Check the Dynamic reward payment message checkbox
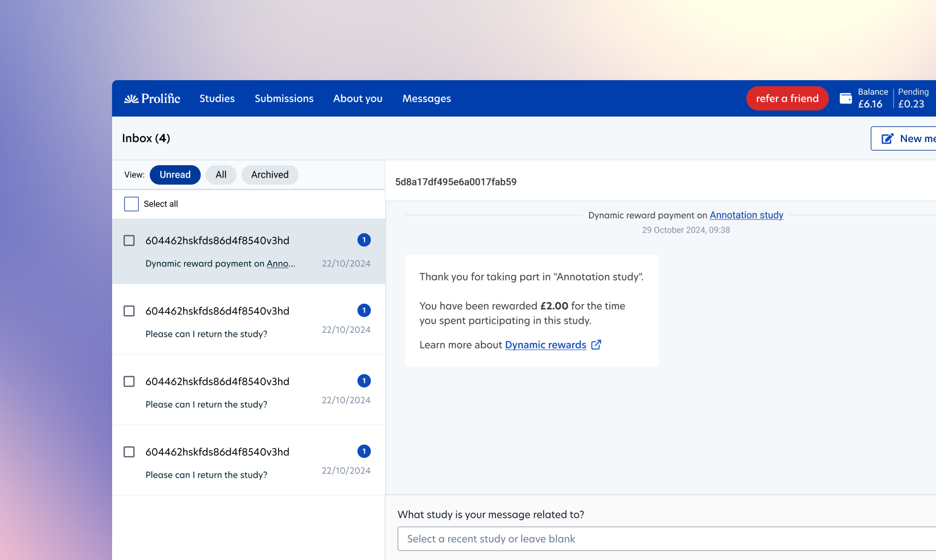This screenshot has width=936, height=560. [129, 240]
